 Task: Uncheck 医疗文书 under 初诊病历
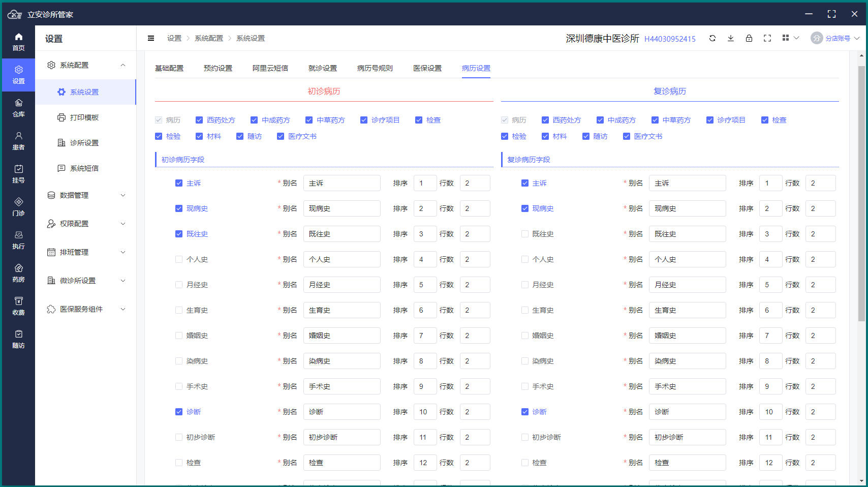pos(281,136)
